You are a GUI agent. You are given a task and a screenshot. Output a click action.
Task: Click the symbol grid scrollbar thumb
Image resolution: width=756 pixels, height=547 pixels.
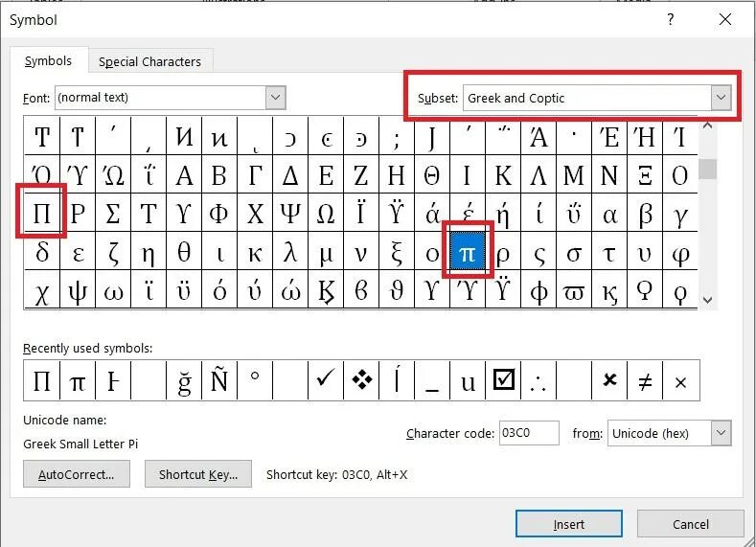708,170
